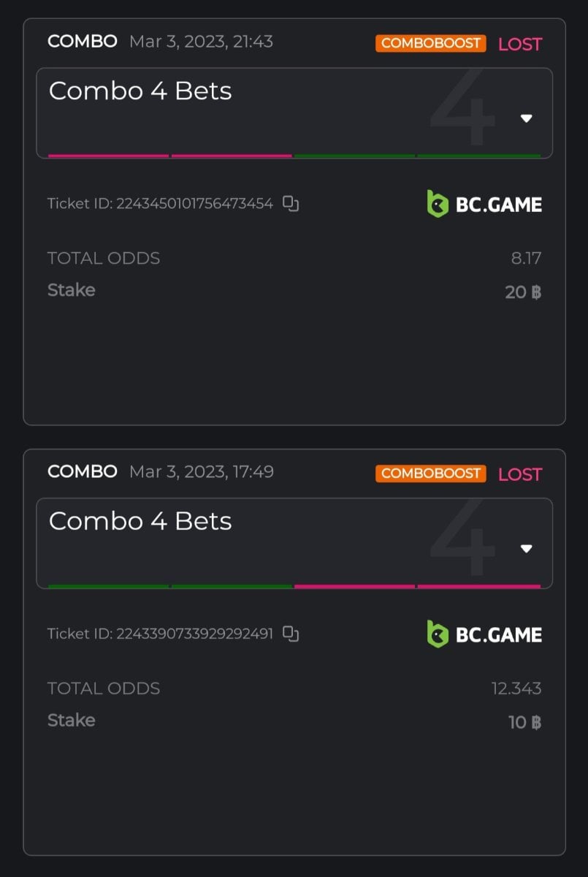This screenshot has width=588, height=877.
Task: Click the Mar 3, 2023, 21:43 timestamp
Action: coord(201,42)
